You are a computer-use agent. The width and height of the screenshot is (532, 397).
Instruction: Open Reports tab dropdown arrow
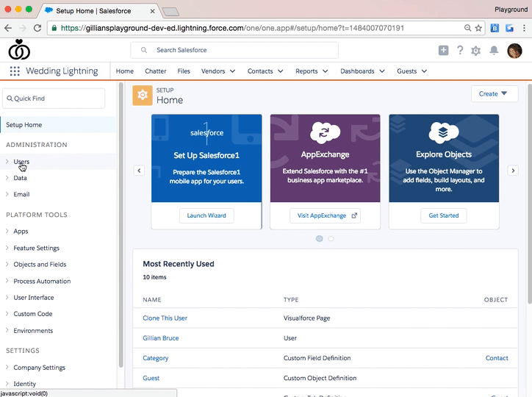(325, 71)
